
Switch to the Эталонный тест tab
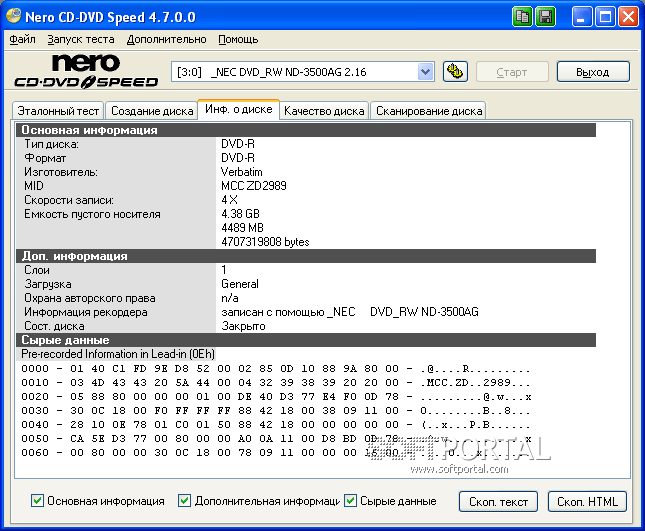(58, 111)
